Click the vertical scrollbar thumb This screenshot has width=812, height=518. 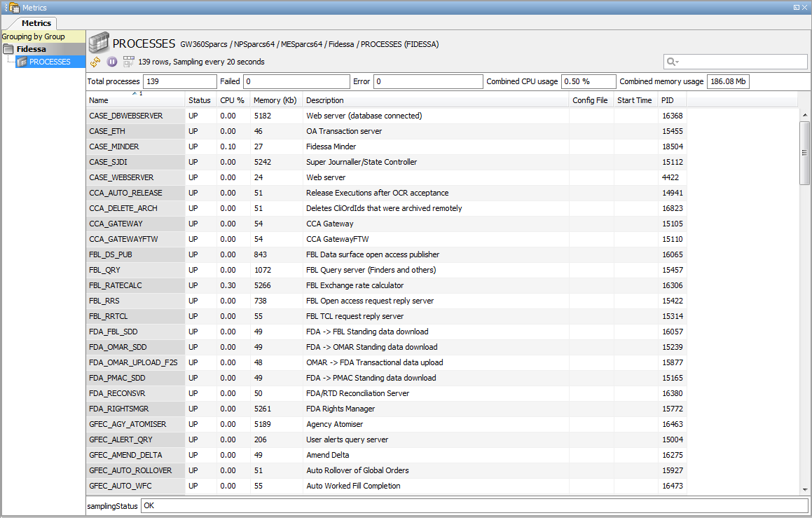(x=804, y=153)
